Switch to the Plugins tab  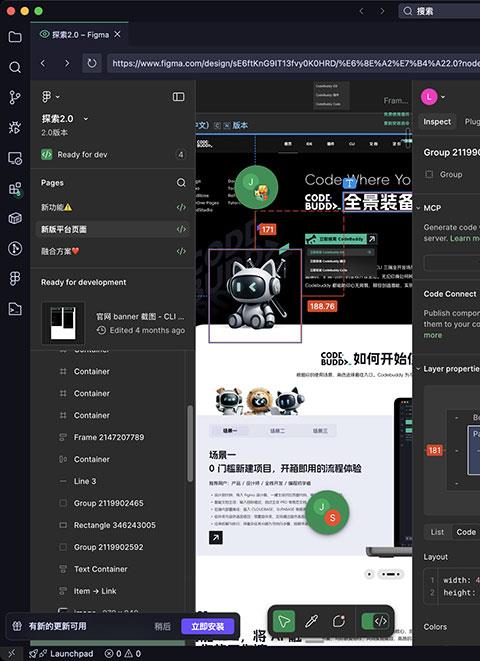[472, 122]
